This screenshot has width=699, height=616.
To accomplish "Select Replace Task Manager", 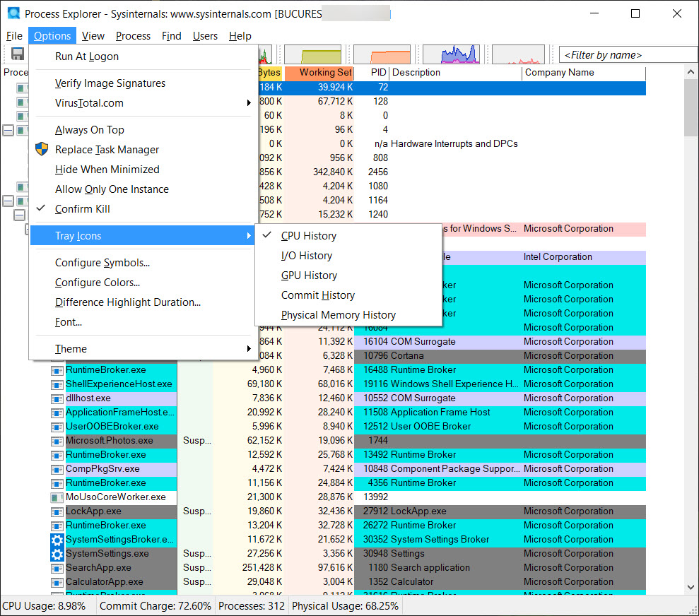I will coord(143,150).
